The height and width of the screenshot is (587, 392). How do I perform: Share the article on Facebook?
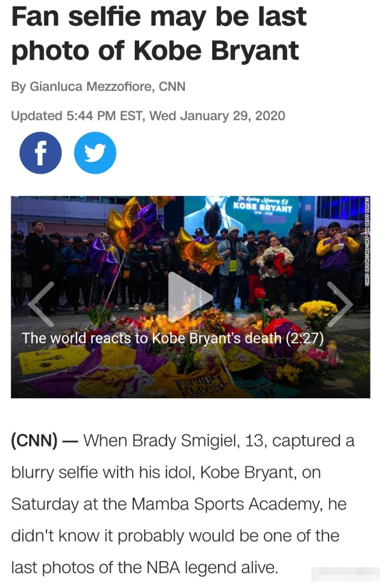click(x=41, y=153)
